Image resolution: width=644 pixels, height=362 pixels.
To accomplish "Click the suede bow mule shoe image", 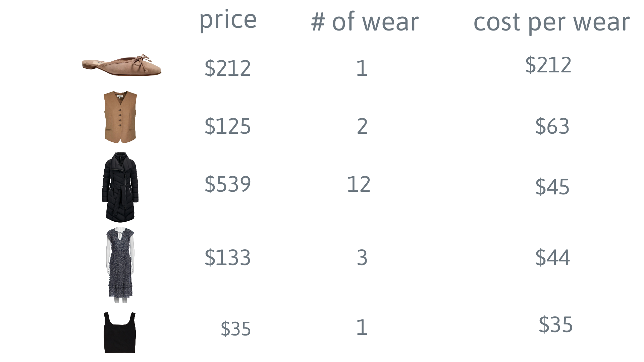I will (x=121, y=65).
